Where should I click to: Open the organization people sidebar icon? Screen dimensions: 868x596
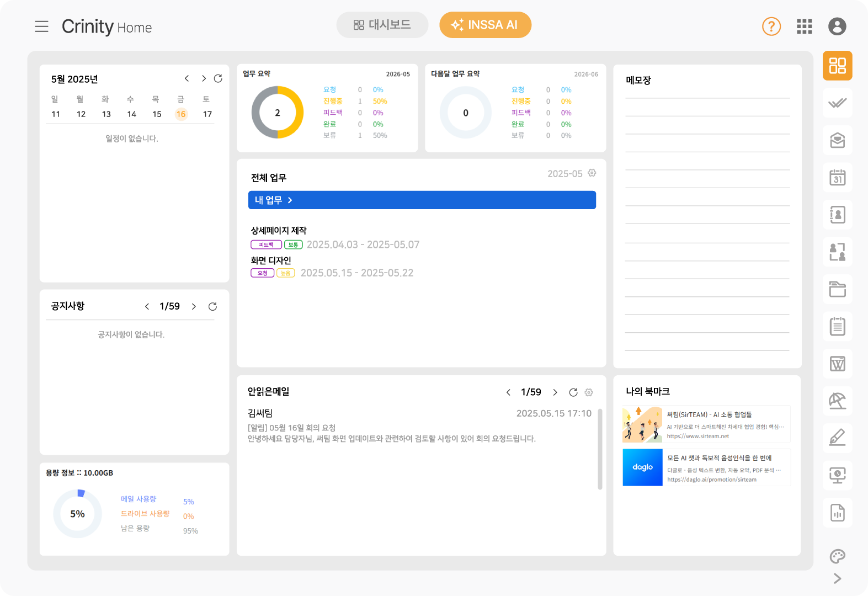[837, 252]
